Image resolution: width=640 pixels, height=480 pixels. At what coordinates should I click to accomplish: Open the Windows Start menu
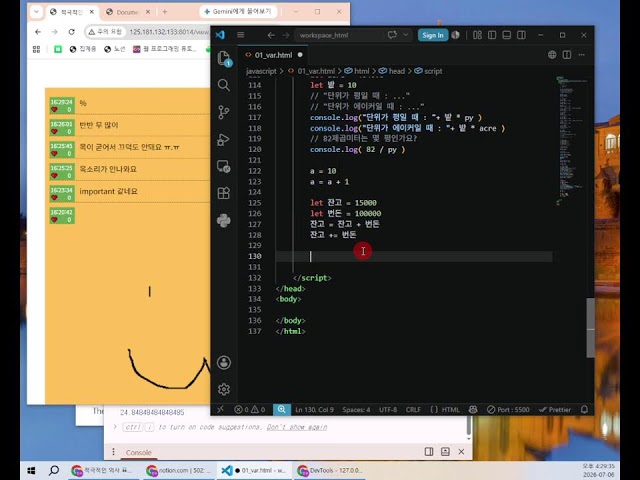31,470
